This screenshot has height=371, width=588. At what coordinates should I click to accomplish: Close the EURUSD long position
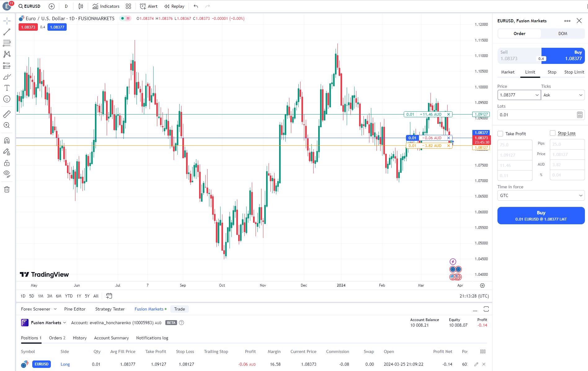point(484,364)
